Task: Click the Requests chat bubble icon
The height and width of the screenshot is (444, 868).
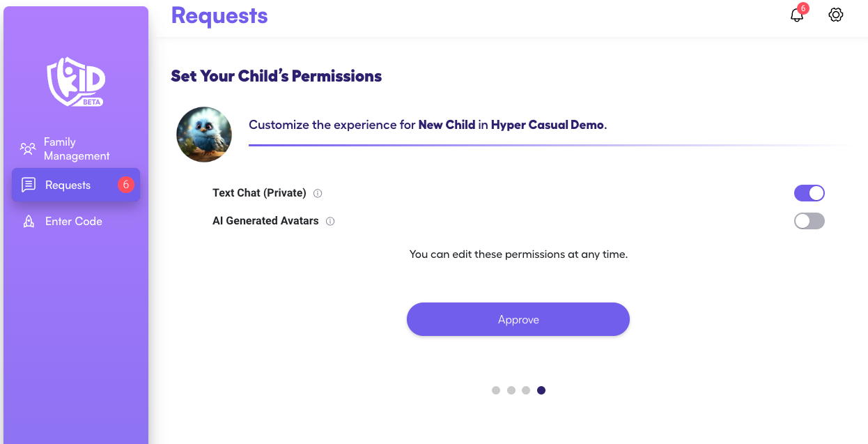Action: (x=29, y=185)
